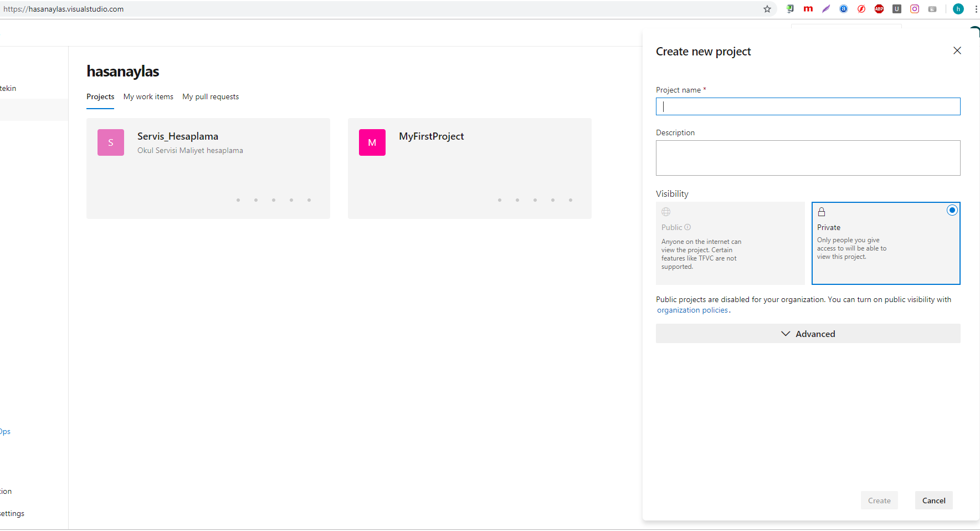980x531 pixels.
Task: Click the magenta M icon of MyFirstProject
Action: pos(372,142)
